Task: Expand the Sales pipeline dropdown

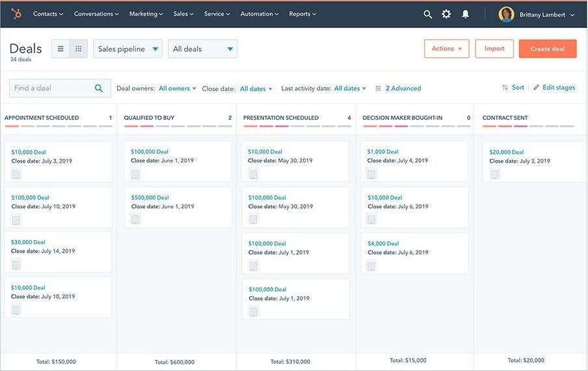Action: (128, 49)
